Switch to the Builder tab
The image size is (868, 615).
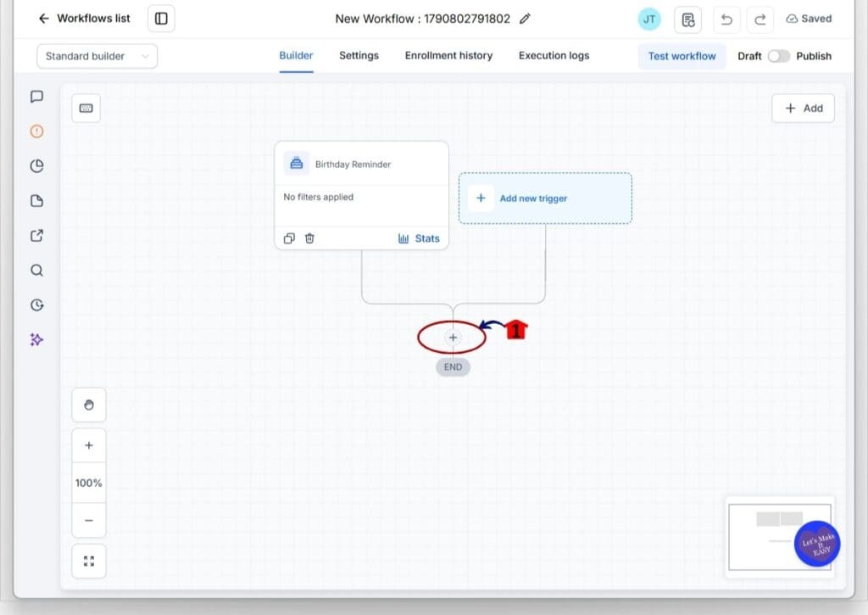(296, 55)
